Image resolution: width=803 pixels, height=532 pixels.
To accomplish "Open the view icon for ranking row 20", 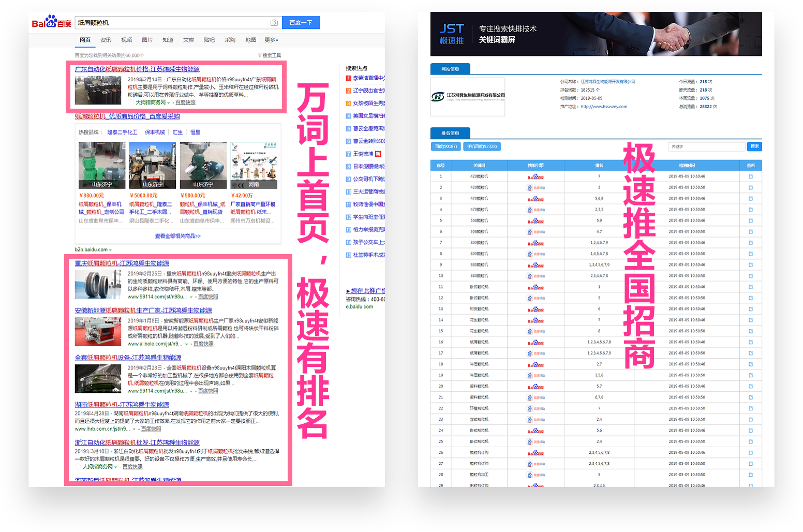I will coord(751,386).
